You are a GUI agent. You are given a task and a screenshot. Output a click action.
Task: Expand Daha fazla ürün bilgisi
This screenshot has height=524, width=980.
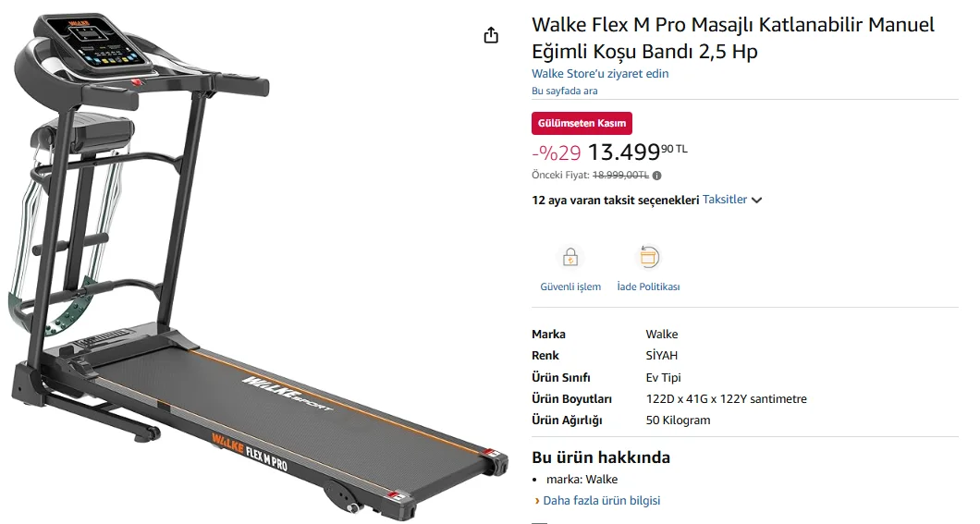click(601, 501)
